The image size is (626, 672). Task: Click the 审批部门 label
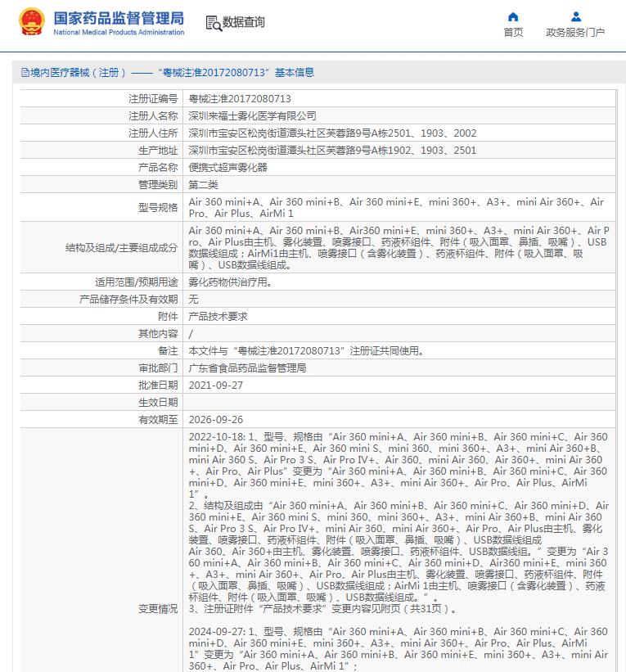click(158, 368)
